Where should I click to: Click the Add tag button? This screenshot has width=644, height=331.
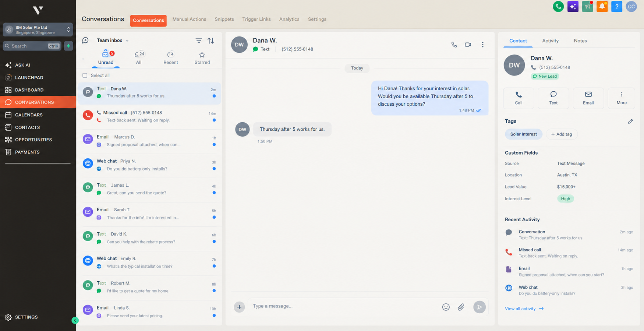[x=562, y=134]
